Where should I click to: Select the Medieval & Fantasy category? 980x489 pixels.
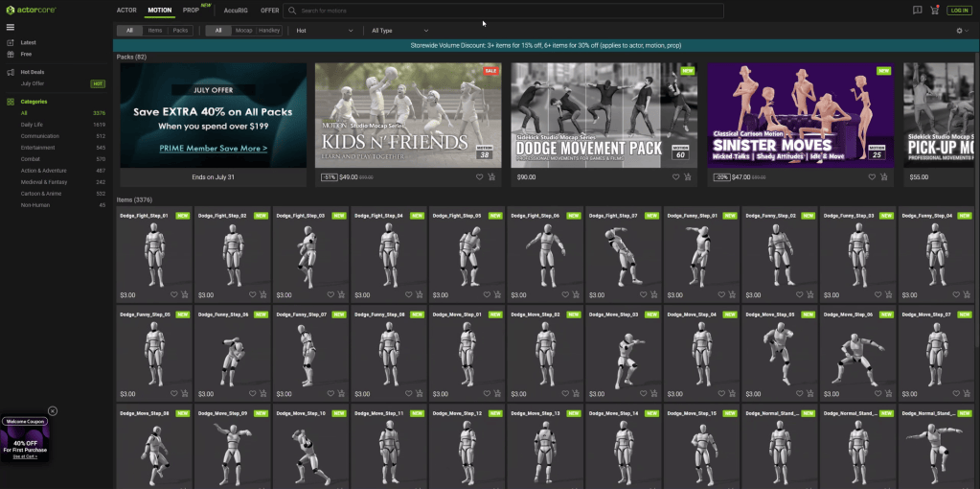[x=44, y=182]
